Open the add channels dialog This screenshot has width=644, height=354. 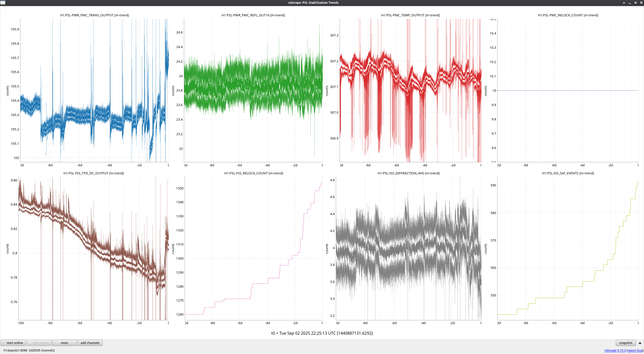(90, 343)
